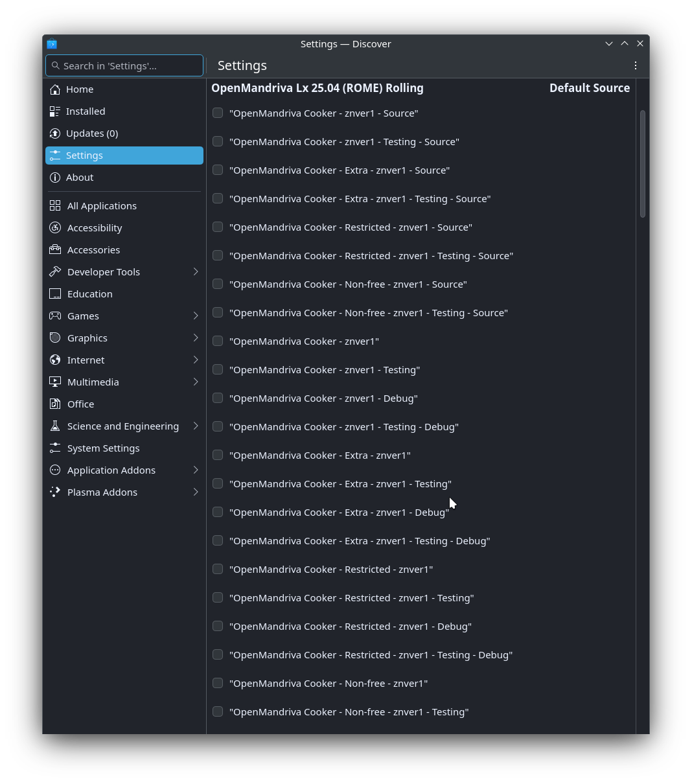Viewport: 692px width, 784px height.
Task: Open the three-dot overflow menu
Action: (x=636, y=65)
